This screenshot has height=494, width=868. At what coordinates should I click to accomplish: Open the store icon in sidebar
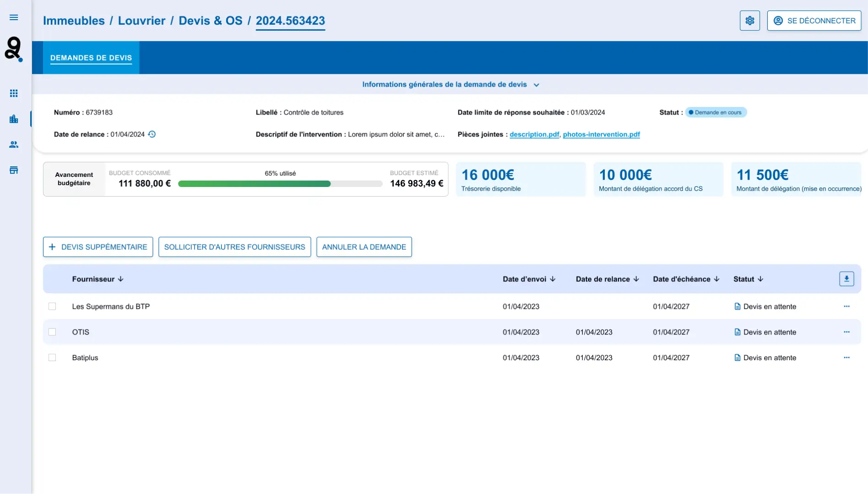[x=14, y=170]
